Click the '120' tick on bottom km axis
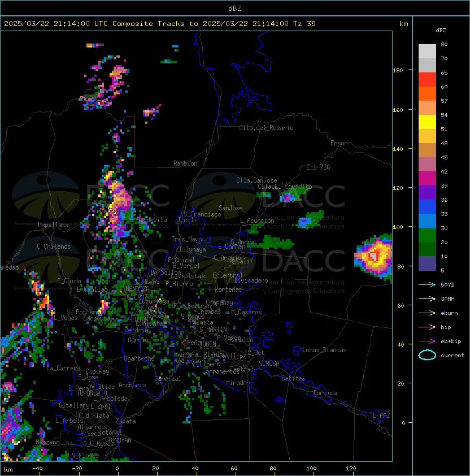 [x=351, y=469]
